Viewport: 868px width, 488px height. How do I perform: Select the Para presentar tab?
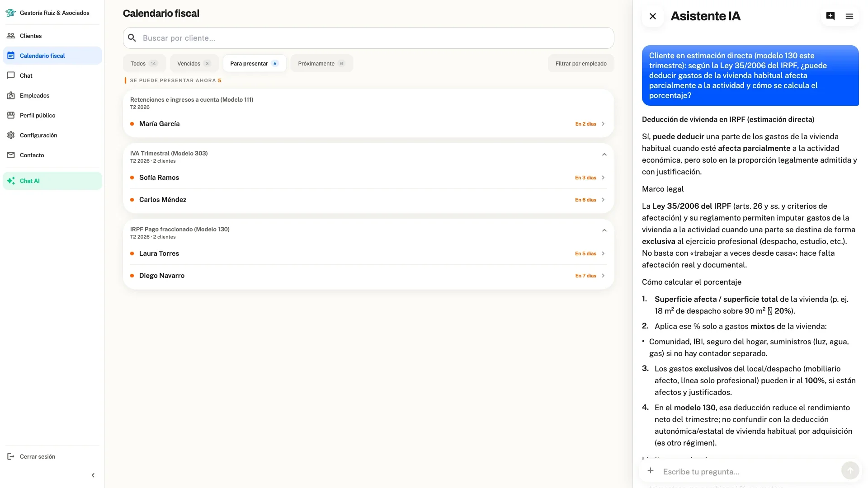255,64
